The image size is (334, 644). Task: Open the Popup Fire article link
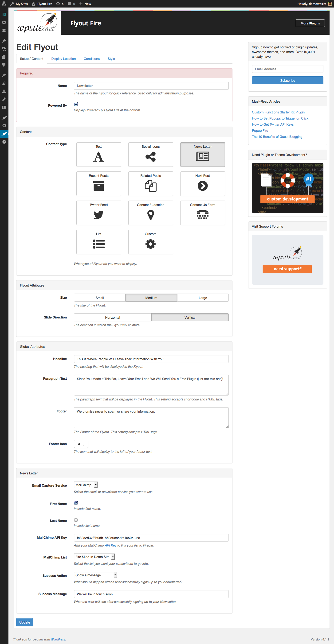260,131
